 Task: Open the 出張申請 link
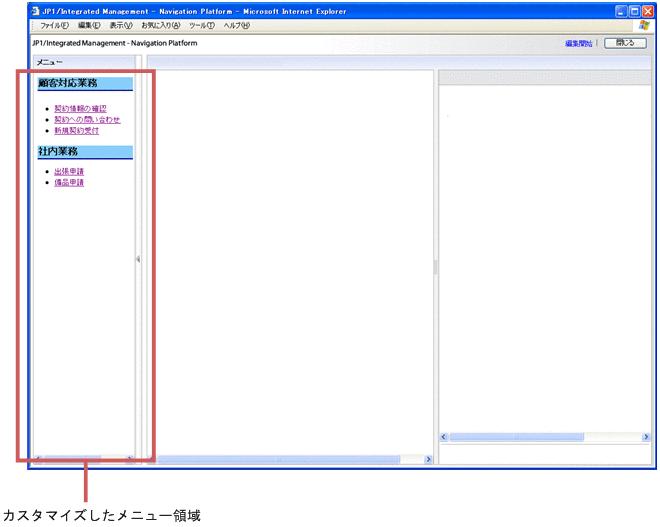[x=69, y=171]
